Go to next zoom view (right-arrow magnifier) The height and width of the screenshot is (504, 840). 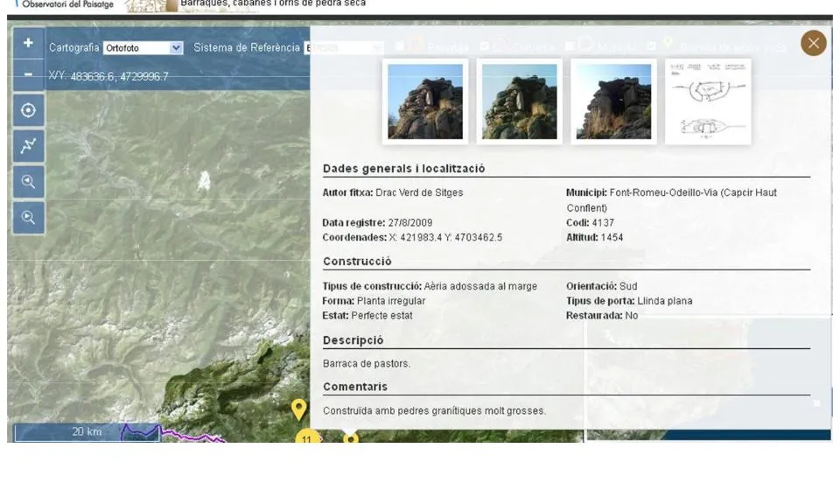pos(28,218)
